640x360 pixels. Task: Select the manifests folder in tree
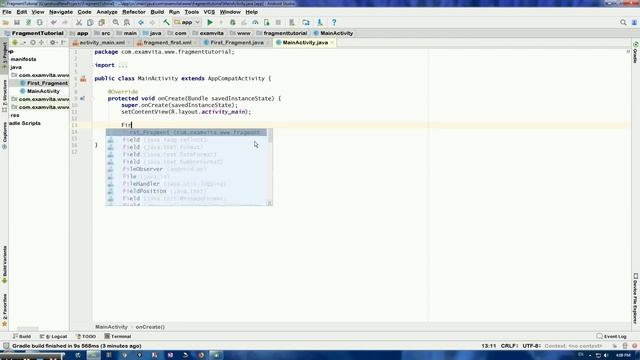click(23, 59)
